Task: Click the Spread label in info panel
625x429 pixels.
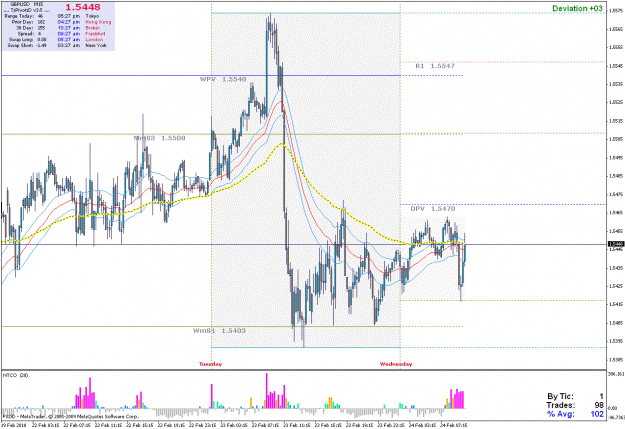Action: (x=26, y=34)
